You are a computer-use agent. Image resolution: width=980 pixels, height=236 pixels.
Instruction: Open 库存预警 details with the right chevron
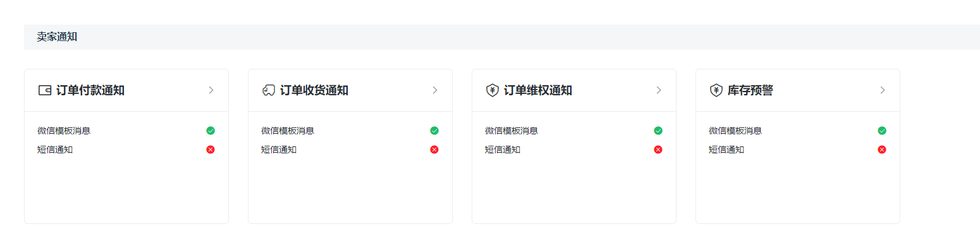point(883,90)
